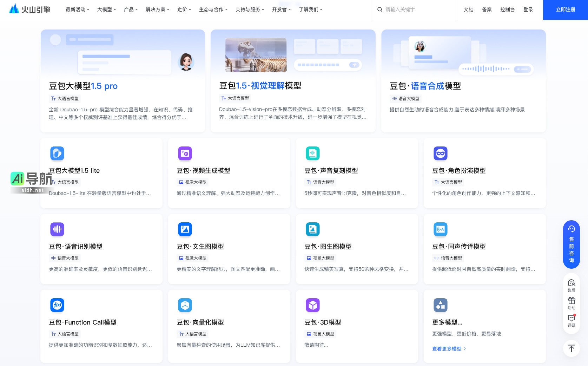The width and height of the screenshot is (588, 366).
Task: Open the 售后 after-sales support icon
Action: point(571,285)
